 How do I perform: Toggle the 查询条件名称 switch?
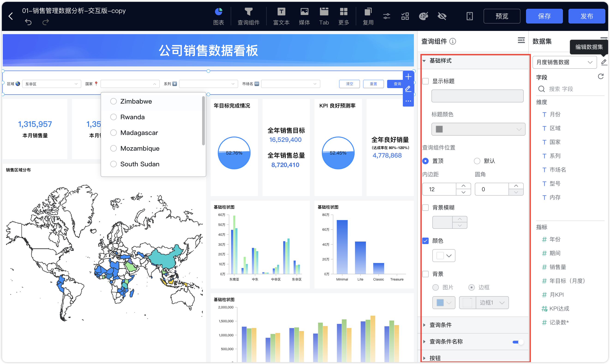click(x=518, y=342)
